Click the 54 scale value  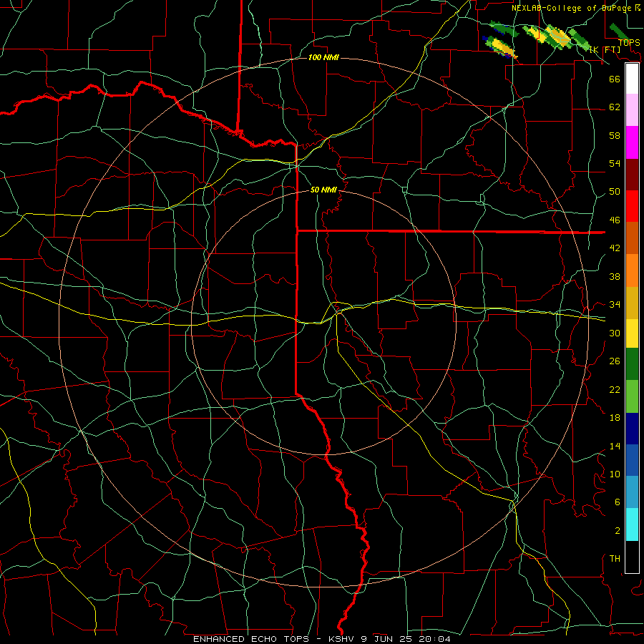(615, 163)
